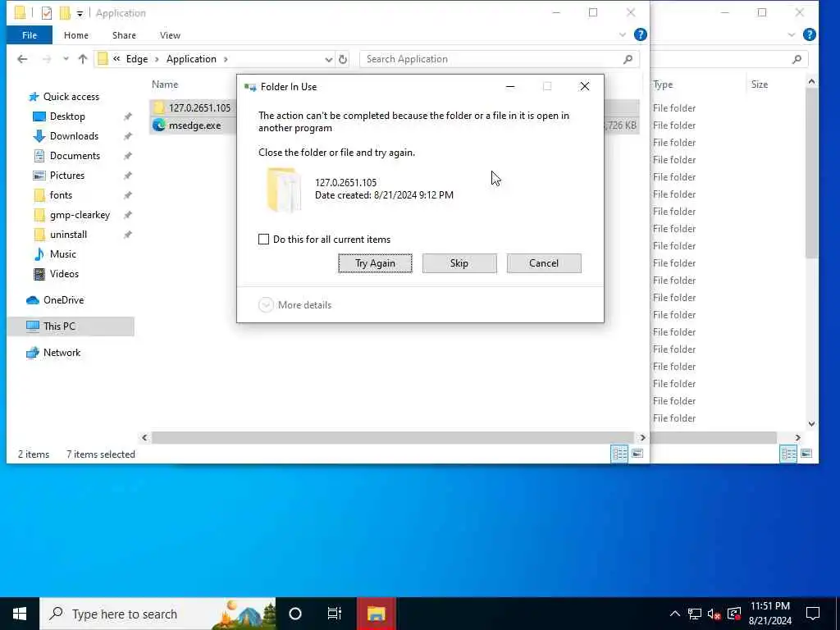The height and width of the screenshot is (630, 840).
Task: Go up one folder level arrow
Action: 83,59
